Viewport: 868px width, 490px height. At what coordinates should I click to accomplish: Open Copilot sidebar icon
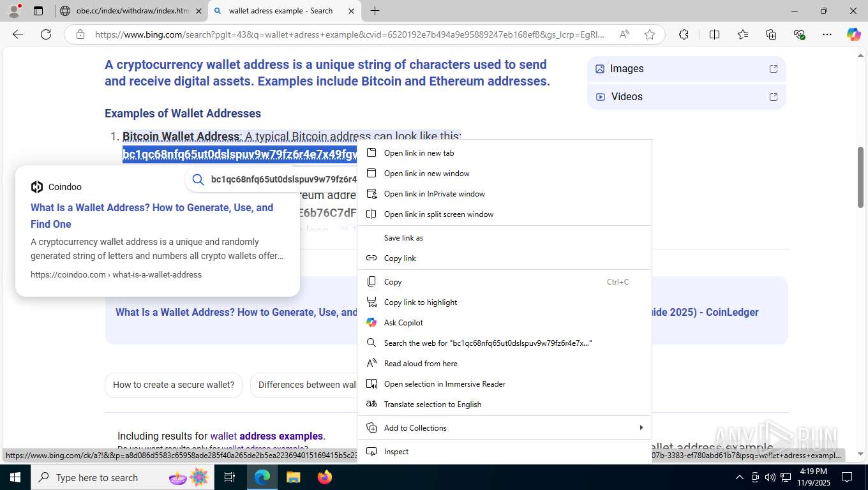[x=854, y=34]
